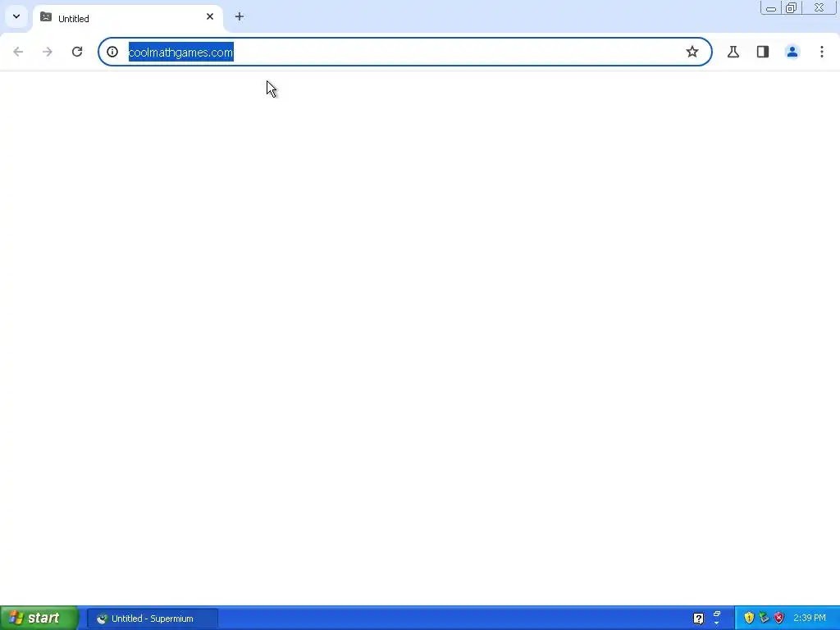
Task: View site information icon in address bar
Action: coord(112,52)
